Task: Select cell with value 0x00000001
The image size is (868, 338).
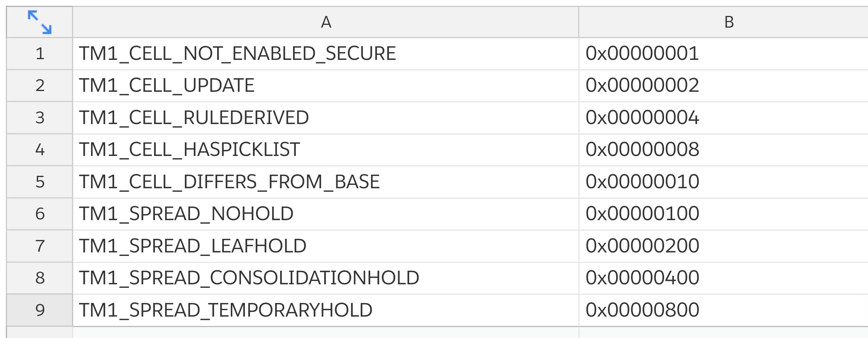Action: [x=724, y=54]
